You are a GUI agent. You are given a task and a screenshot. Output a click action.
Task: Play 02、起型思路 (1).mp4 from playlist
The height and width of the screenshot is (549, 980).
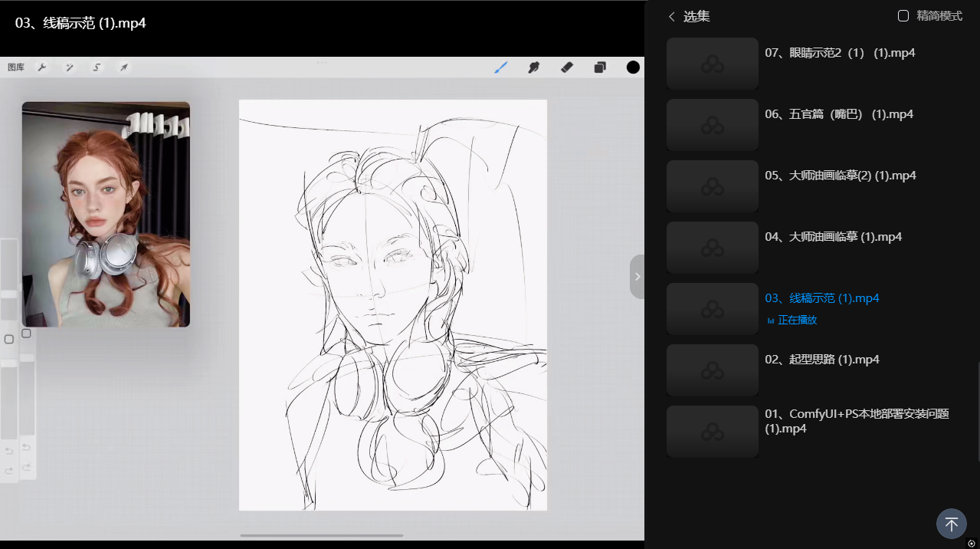(821, 360)
